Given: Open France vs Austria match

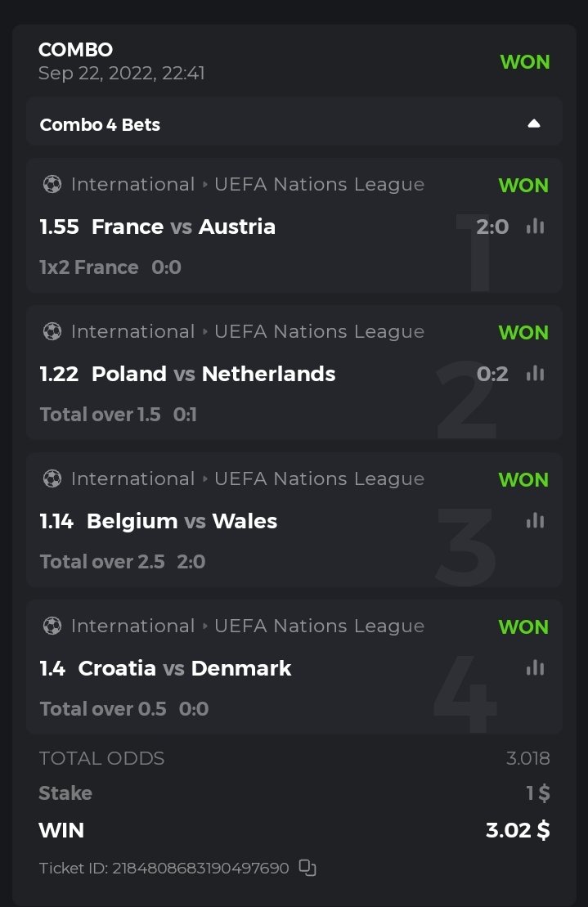Looking at the screenshot, I should [x=183, y=227].
